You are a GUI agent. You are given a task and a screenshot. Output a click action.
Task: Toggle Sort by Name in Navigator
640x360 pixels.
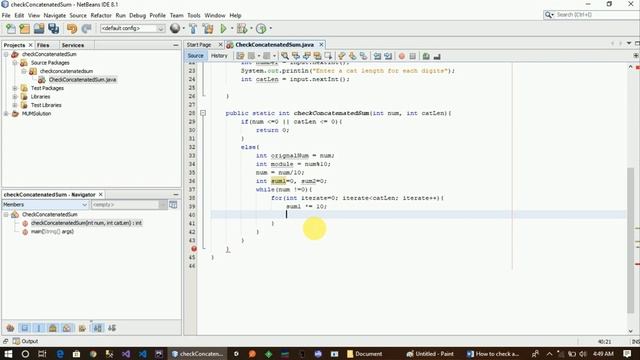click(x=98, y=328)
